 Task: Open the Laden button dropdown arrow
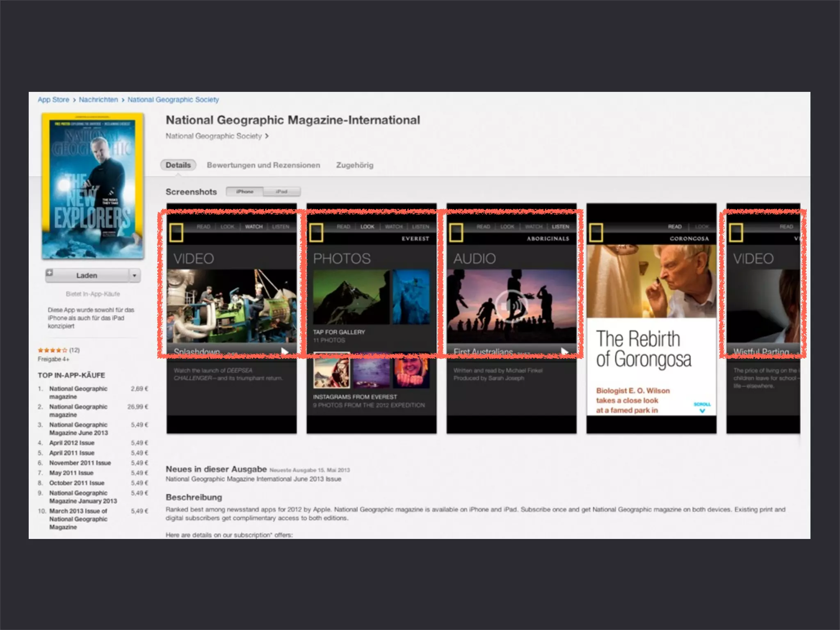pos(134,276)
